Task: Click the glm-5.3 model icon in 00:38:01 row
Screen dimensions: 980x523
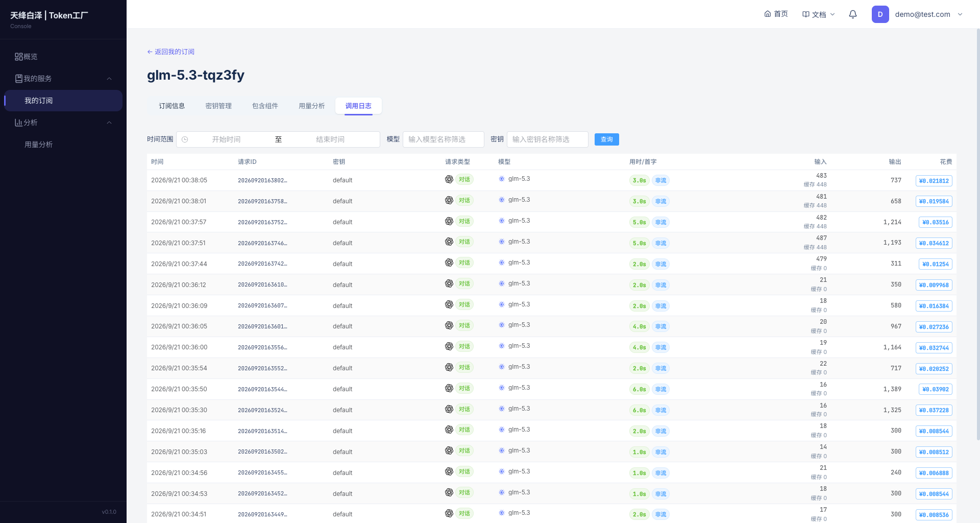Action: (x=502, y=200)
